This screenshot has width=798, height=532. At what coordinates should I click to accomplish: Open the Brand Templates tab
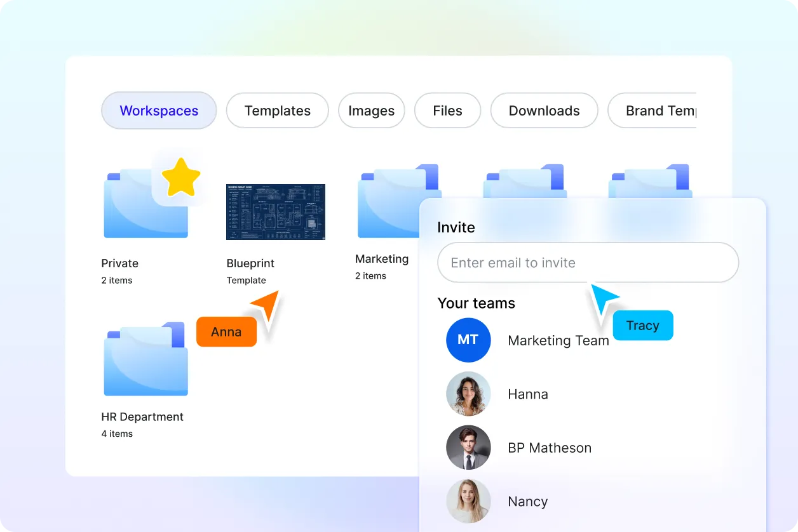click(x=653, y=110)
